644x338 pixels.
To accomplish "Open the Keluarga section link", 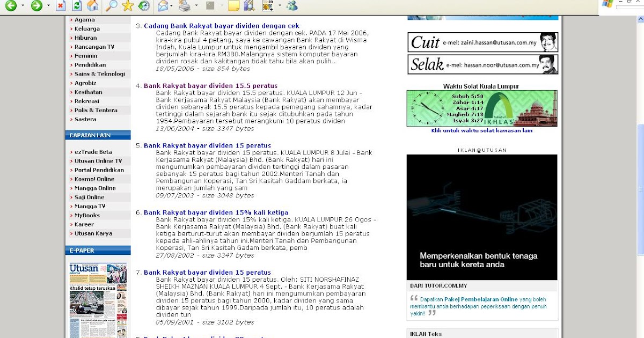I will (x=87, y=29).
